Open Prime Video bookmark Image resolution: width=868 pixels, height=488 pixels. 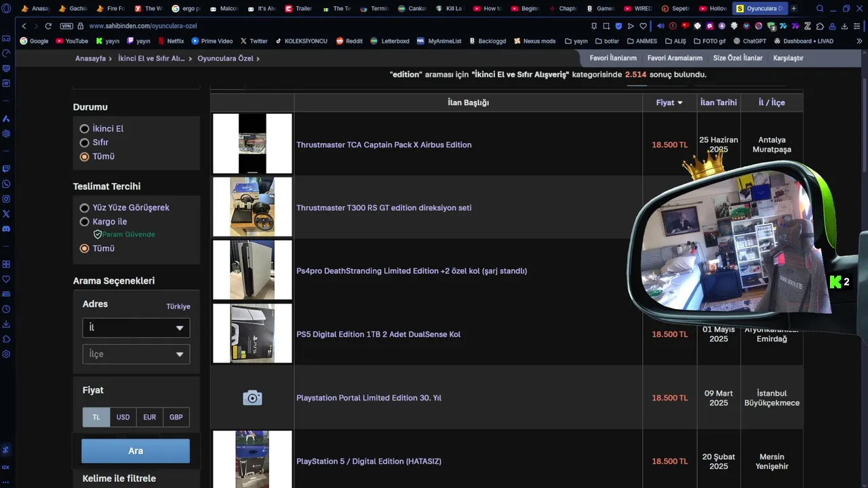tap(212, 41)
